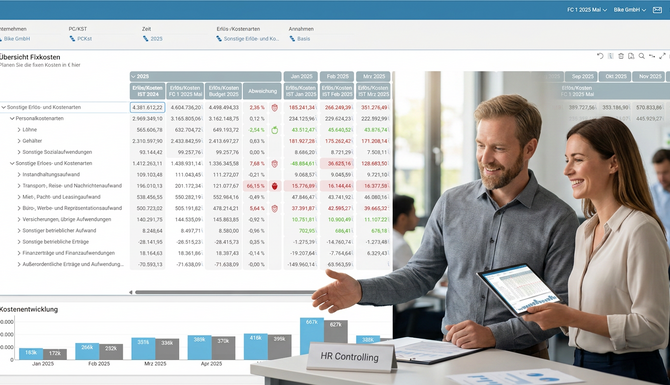Click solid red icon in Transport-, Reise- row

coord(275,186)
